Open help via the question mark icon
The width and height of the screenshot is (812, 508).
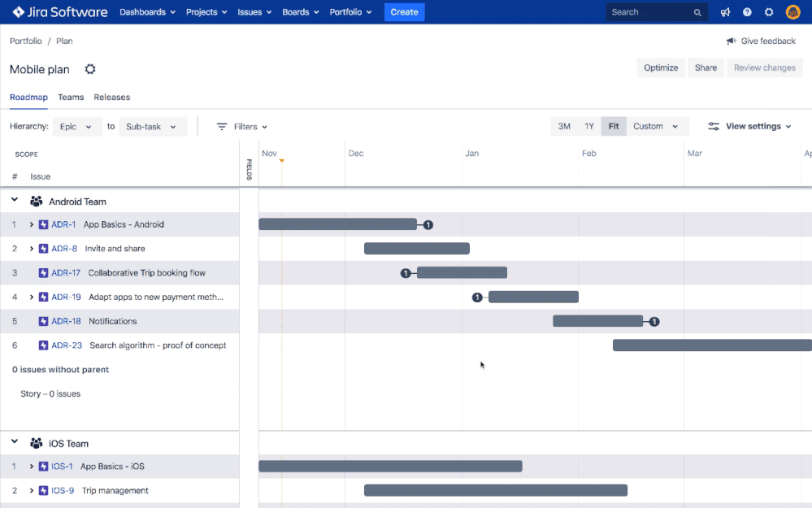pos(745,11)
